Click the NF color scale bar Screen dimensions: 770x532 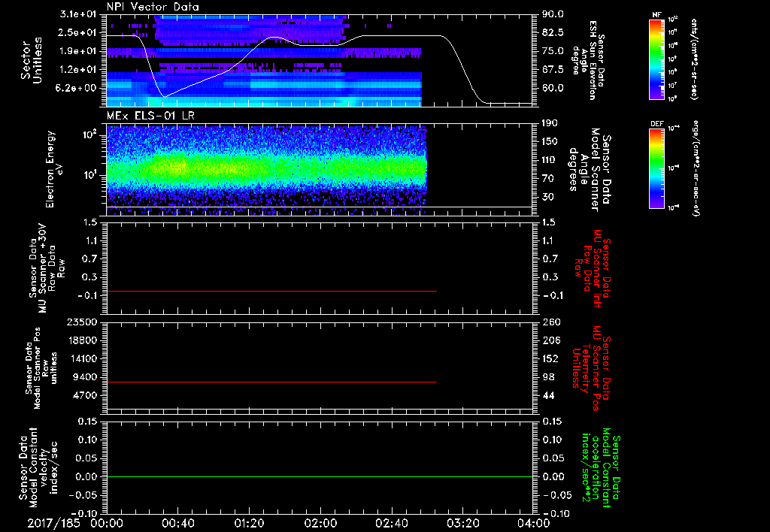[656, 59]
